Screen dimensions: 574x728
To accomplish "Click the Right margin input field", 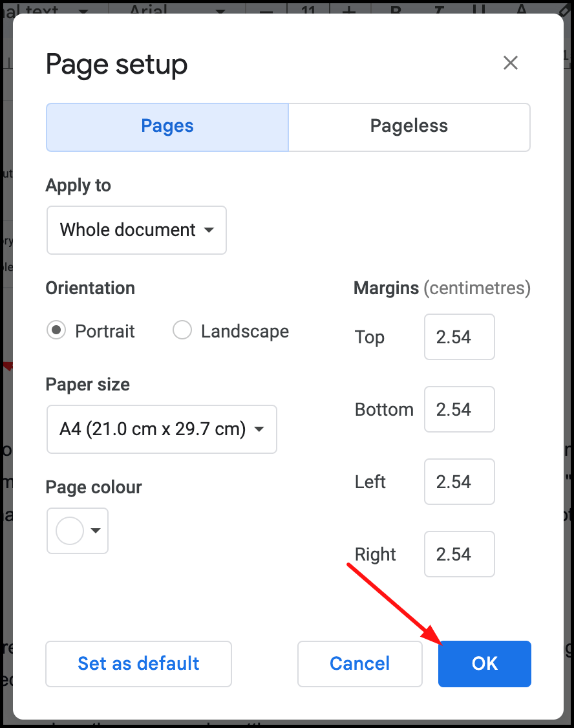I will [460, 554].
